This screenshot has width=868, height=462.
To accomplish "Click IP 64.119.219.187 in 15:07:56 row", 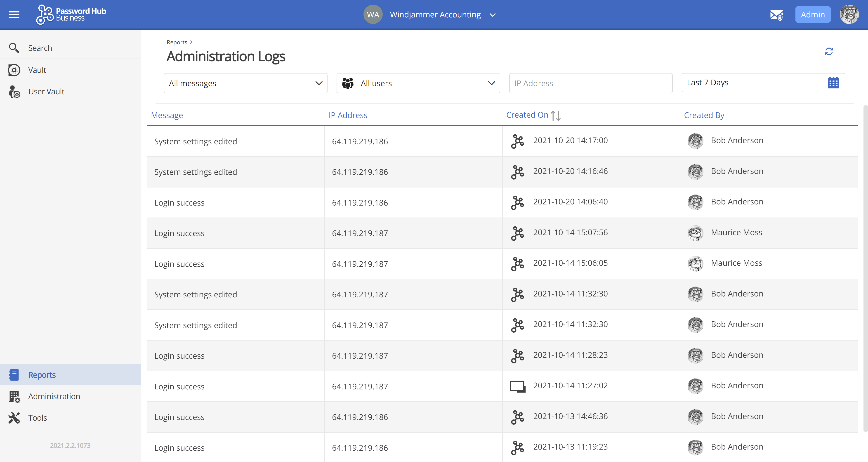I will [x=360, y=233].
